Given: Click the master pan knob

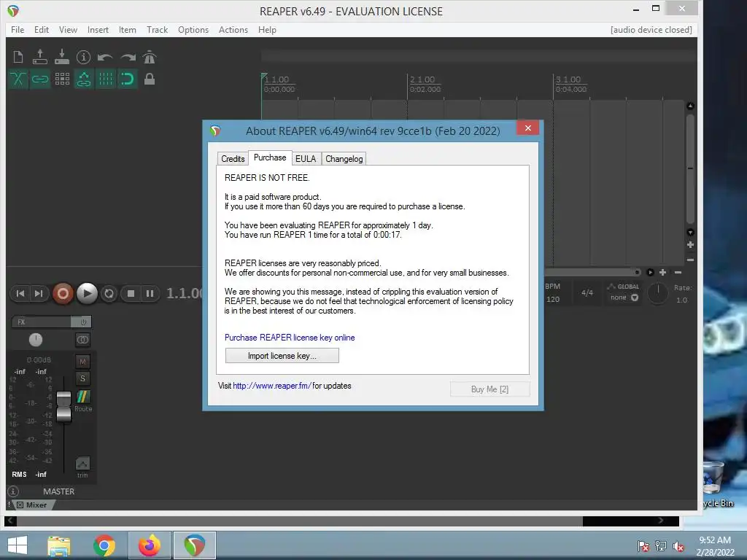Looking at the screenshot, I should coord(36,340).
